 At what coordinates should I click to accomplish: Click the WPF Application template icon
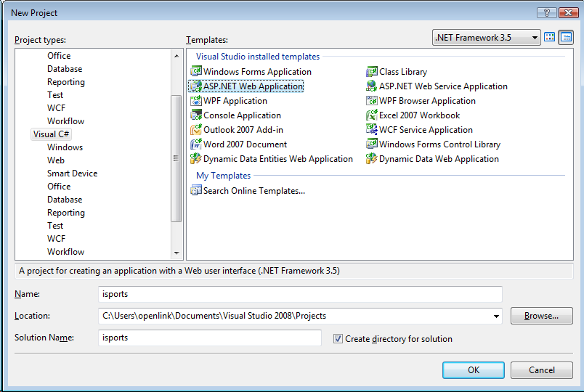[196, 100]
